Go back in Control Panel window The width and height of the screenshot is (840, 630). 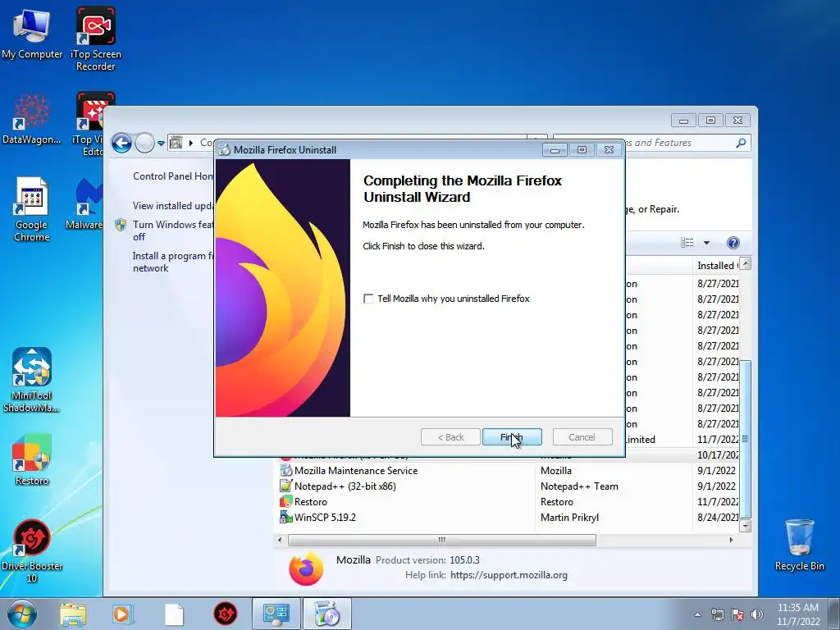tap(121, 143)
